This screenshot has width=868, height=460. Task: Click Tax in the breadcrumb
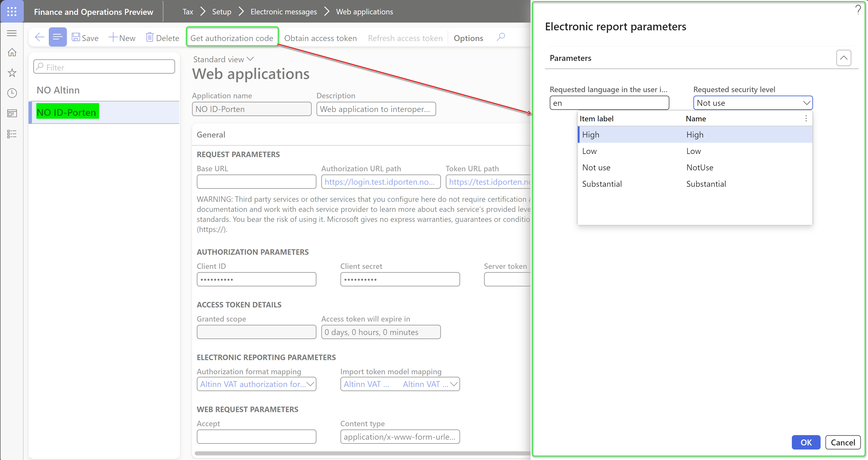[188, 12]
